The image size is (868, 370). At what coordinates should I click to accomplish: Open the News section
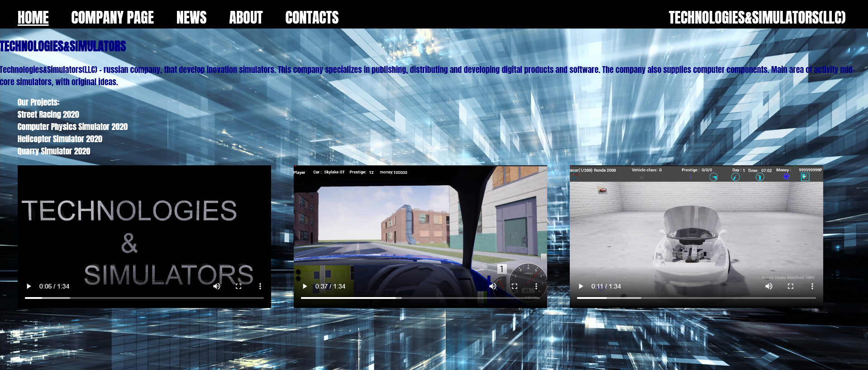(191, 18)
